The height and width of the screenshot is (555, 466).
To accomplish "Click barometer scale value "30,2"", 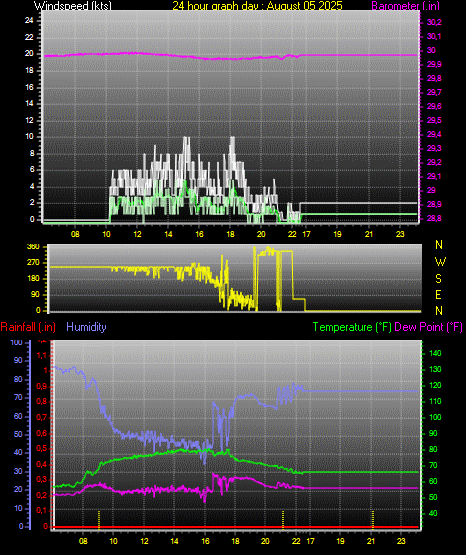I will click(x=434, y=22).
